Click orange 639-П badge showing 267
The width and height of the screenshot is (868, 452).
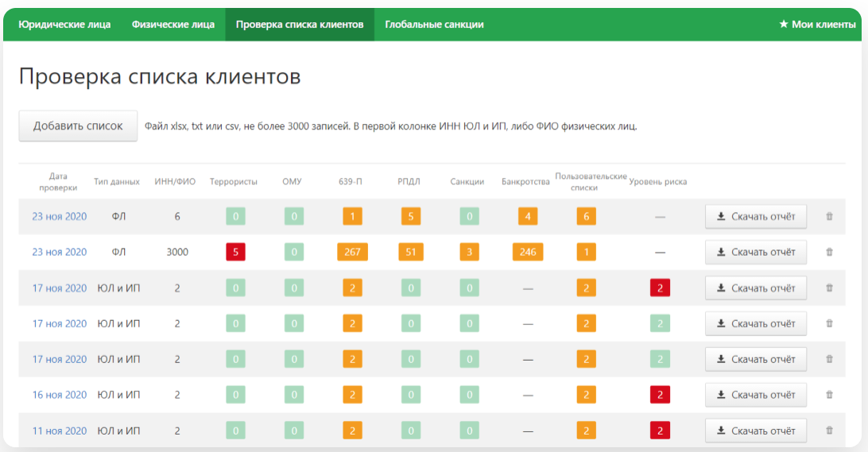pos(352,252)
